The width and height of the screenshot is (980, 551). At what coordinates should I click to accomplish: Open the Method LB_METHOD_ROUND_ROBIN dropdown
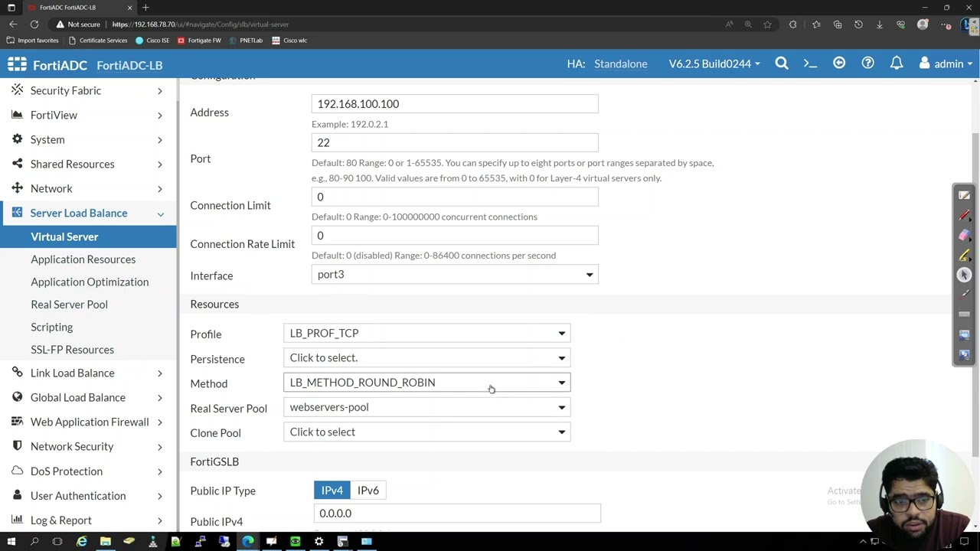427,383
